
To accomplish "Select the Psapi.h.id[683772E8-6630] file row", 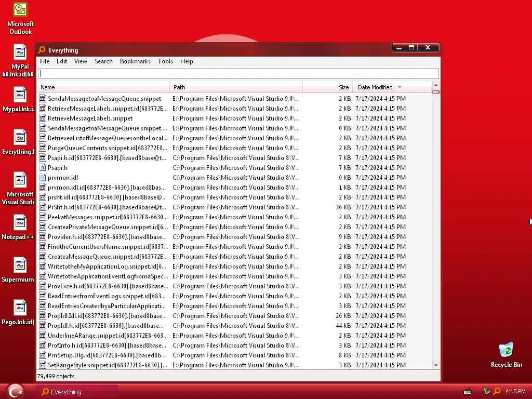I will pos(235,158).
